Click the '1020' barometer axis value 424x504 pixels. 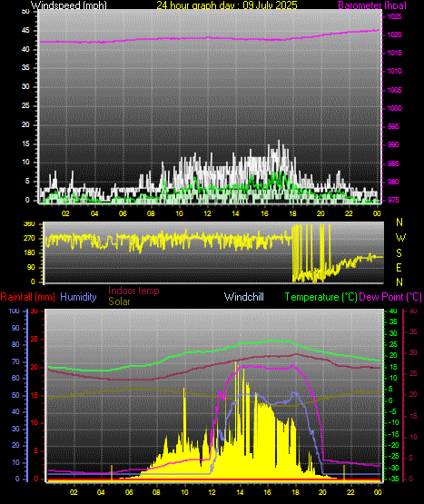coord(394,35)
